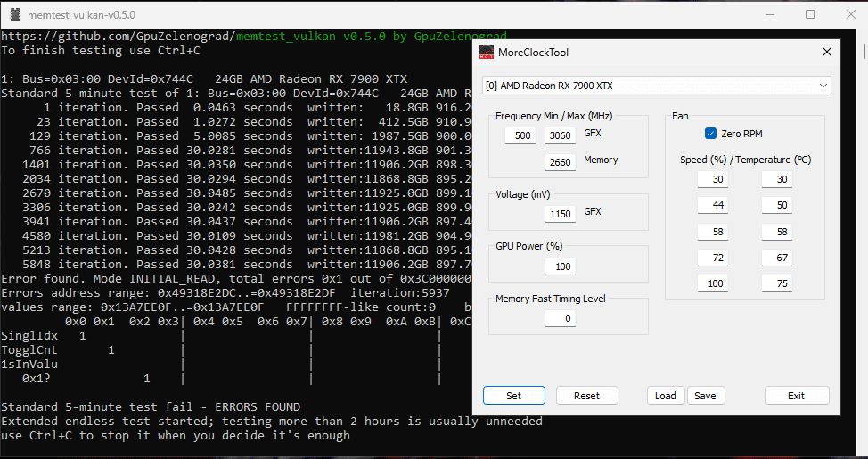Click fan speed field showing 58
The width and height of the screenshot is (868, 459).
pyautogui.click(x=712, y=232)
